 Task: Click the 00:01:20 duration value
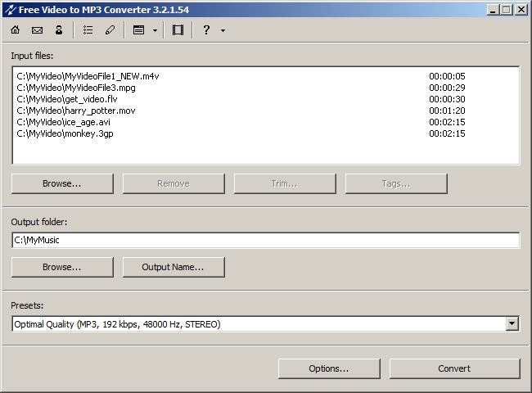[x=447, y=111]
